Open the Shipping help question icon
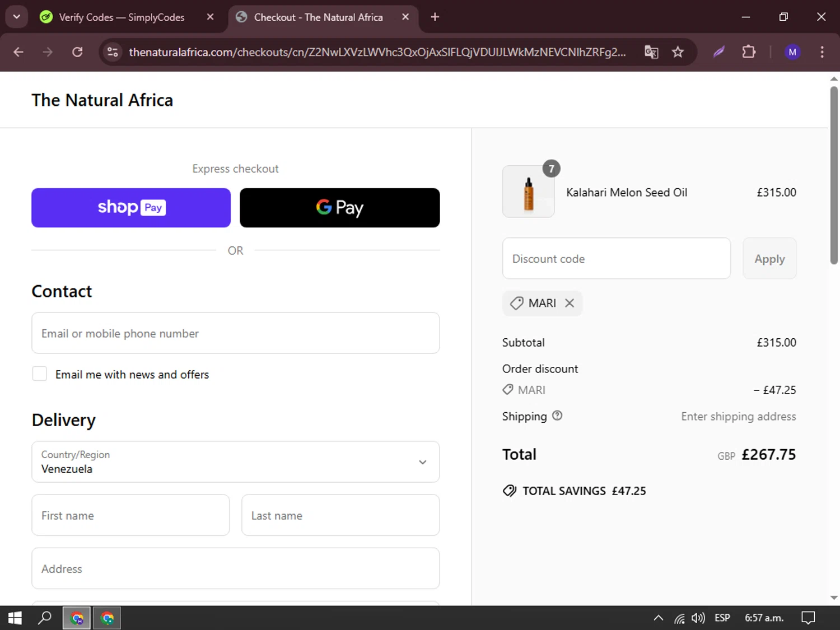 557,416
